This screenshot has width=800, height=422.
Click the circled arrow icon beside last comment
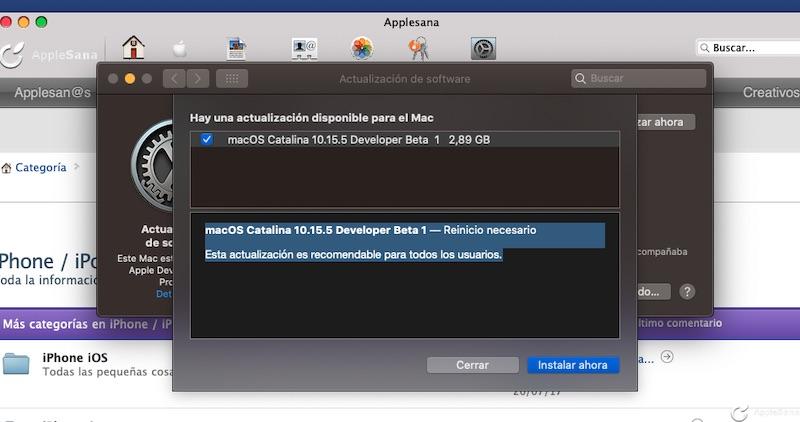[667, 356]
